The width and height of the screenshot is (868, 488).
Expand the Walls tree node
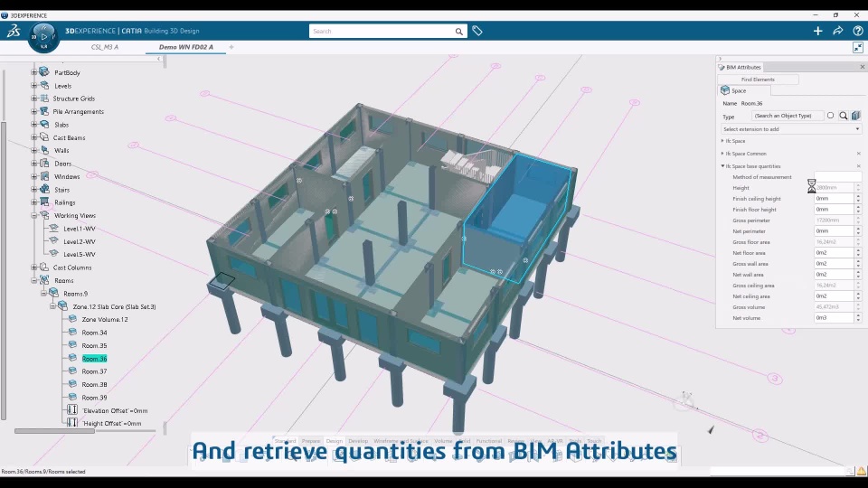33,150
